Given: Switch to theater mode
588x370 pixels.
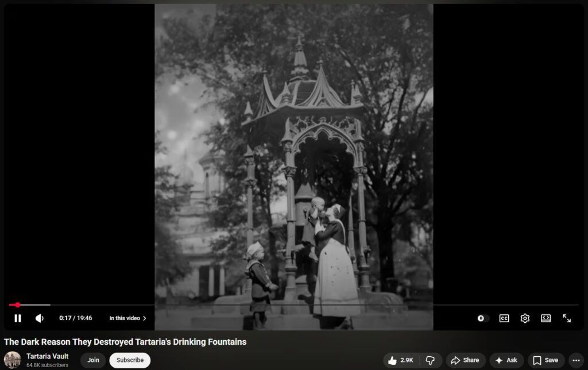Looking at the screenshot, I should [546, 318].
